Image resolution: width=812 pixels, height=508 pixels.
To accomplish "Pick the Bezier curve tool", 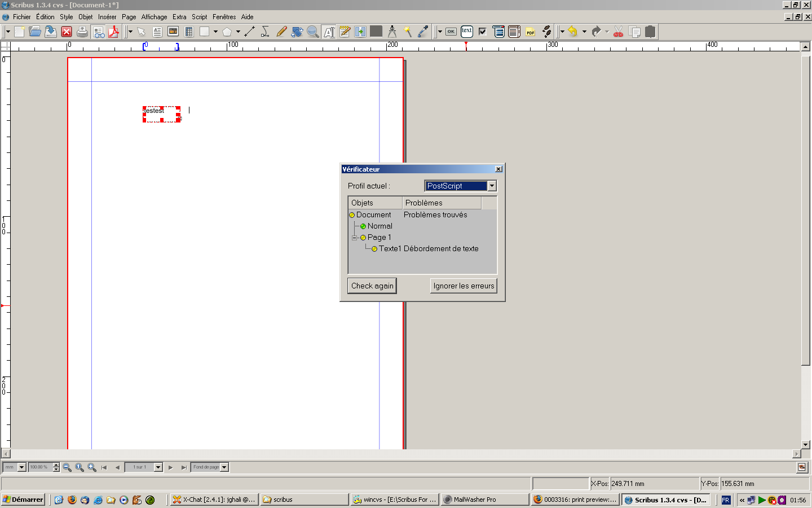I will coord(265,32).
